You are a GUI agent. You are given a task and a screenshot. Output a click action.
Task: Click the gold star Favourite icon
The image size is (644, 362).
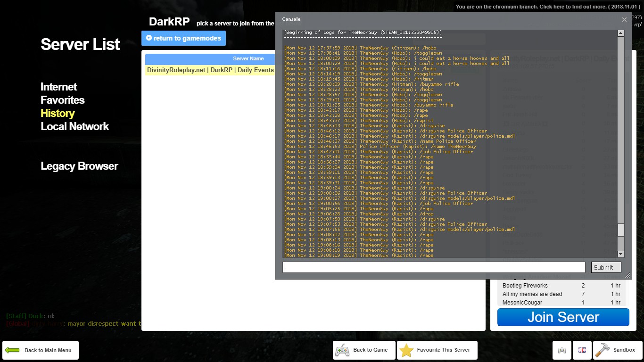(x=406, y=350)
